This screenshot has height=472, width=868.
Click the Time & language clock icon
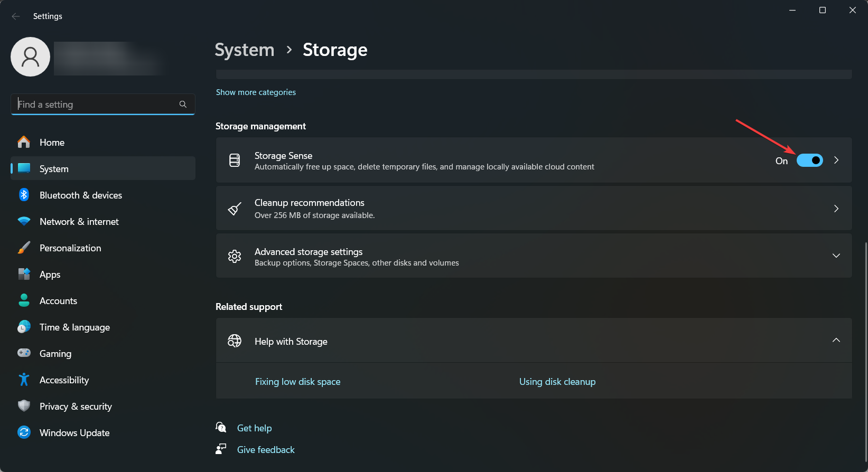pos(24,327)
